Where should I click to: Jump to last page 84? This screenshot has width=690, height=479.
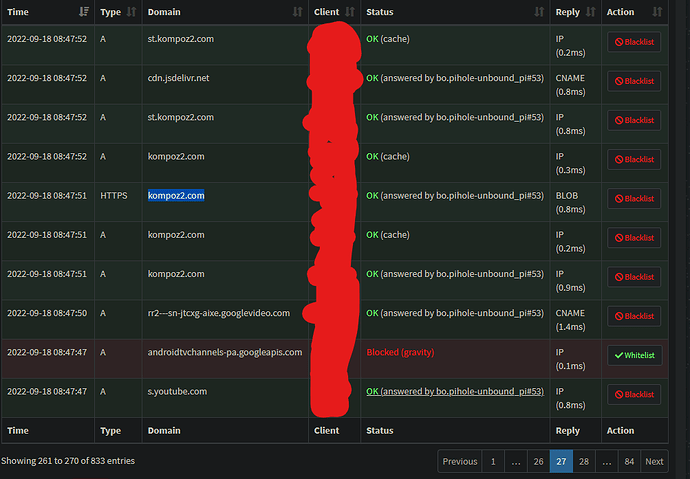628,462
